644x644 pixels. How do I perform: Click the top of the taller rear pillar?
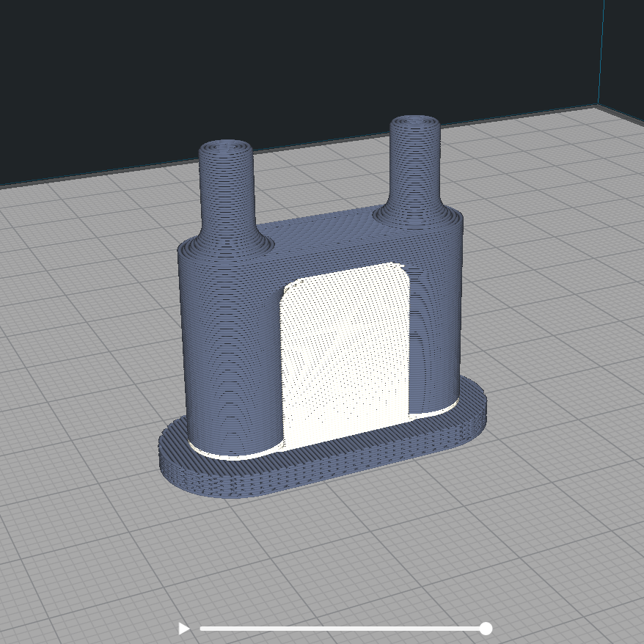[414, 121]
